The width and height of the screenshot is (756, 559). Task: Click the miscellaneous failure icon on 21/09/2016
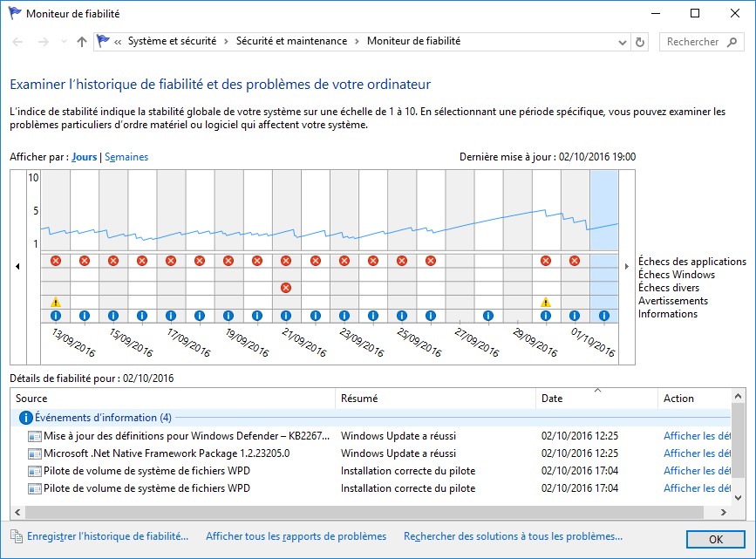[285, 288]
